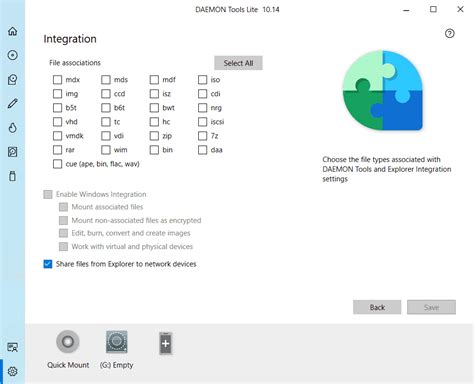The width and height of the screenshot is (474, 384).
Task: Click the Save button
Action: coord(431,307)
